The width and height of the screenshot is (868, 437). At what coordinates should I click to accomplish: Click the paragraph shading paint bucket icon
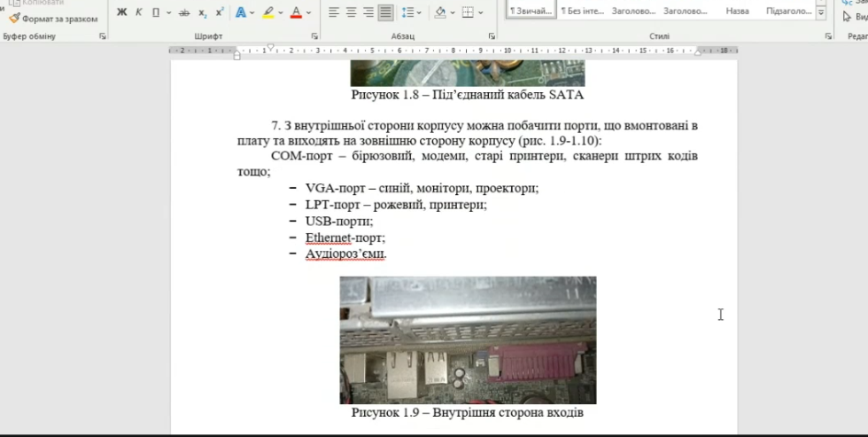[x=440, y=12]
